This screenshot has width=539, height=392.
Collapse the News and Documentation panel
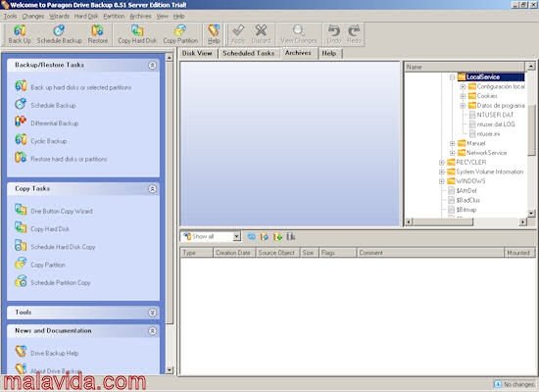click(x=152, y=331)
